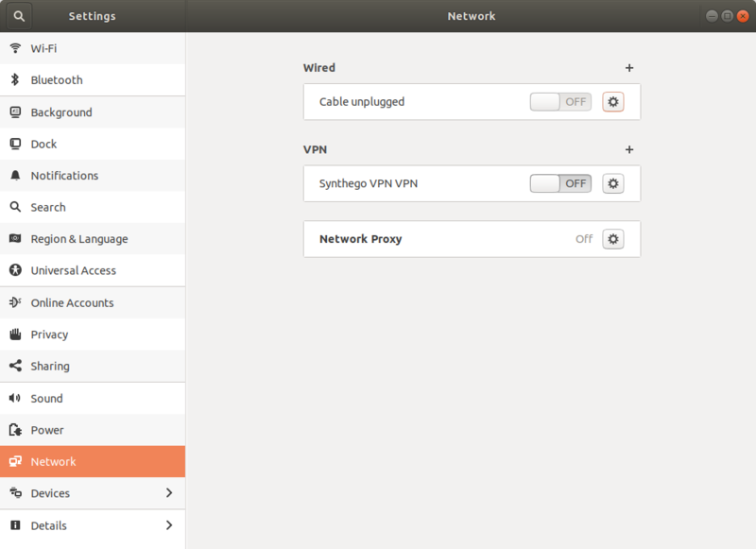The width and height of the screenshot is (756, 549).
Task: Switch to the Sound settings panel
Action: pos(46,399)
